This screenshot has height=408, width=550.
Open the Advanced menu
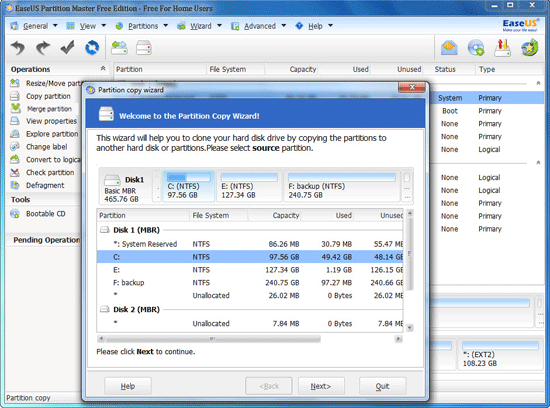tap(259, 26)
